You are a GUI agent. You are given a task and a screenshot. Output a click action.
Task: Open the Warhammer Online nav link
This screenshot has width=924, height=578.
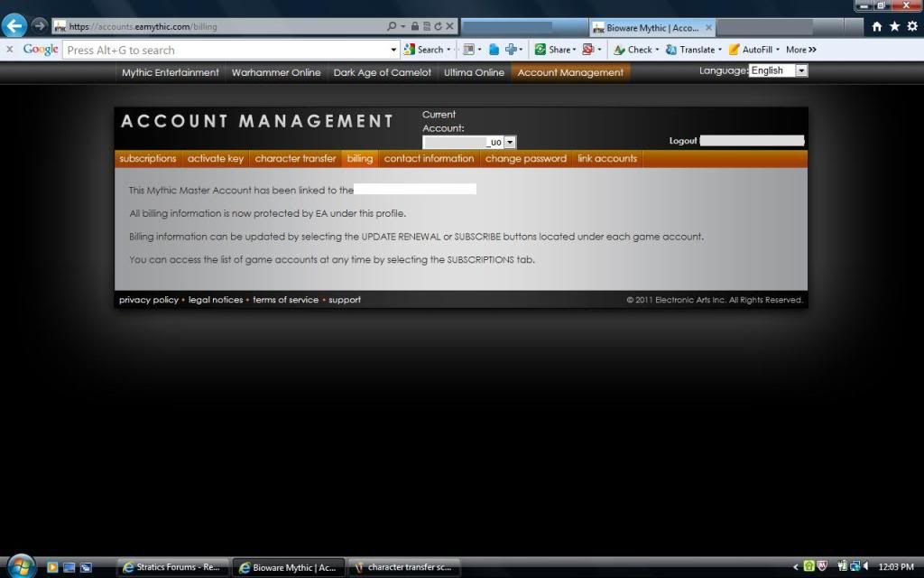pos(276,72)
